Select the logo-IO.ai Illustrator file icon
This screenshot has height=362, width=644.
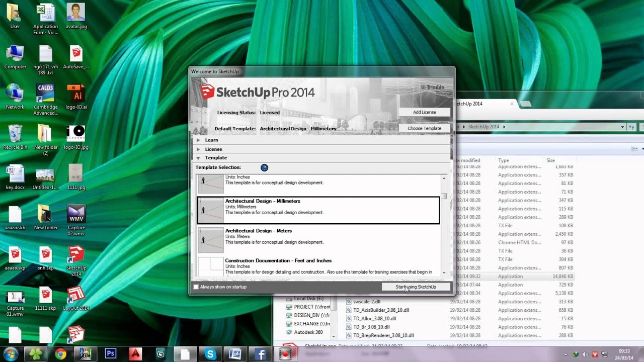click(76, 97)
